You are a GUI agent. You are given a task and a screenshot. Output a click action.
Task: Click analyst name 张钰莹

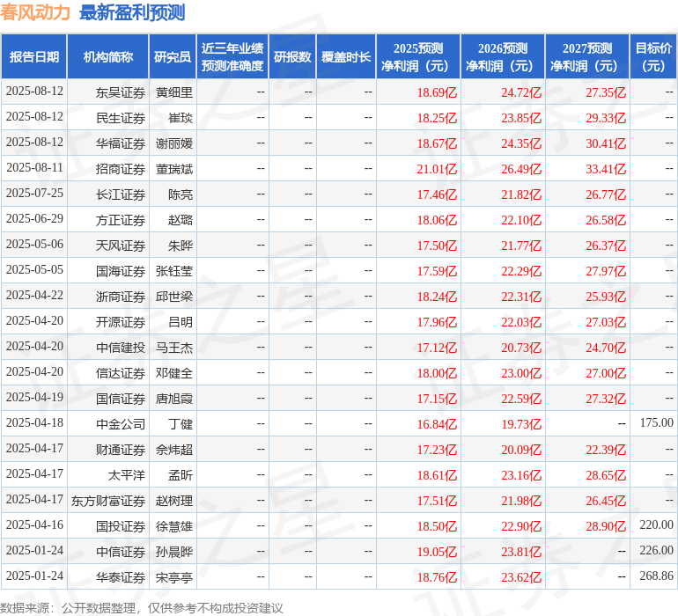(174, 271)
